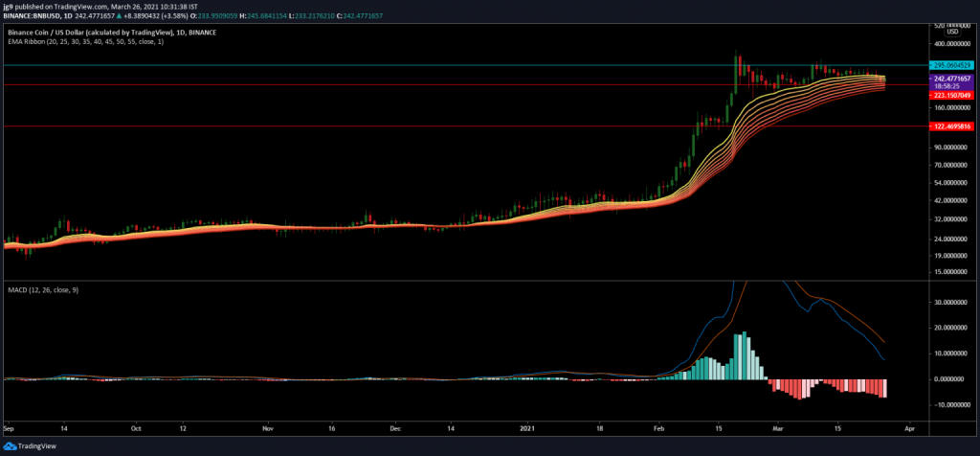Click the 54.0000000 price axis label
Screen dimensions: 980x456
952,183
